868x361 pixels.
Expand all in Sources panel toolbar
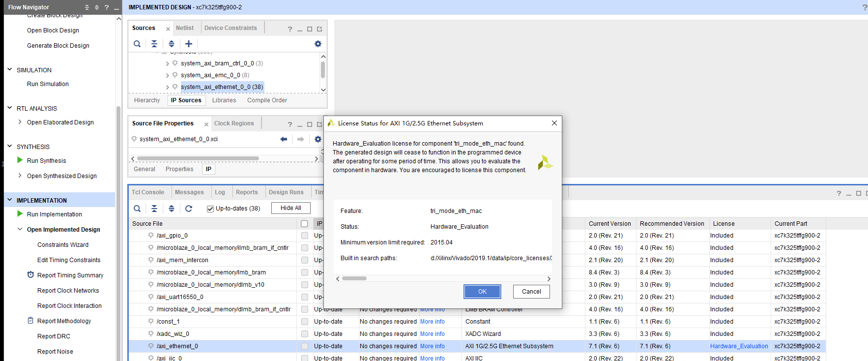pyautogui.click(x=172, y=44)
